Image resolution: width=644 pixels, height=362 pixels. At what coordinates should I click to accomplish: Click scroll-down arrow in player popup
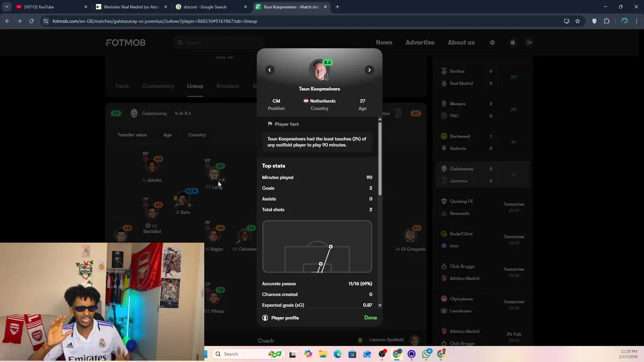(380, 305)
